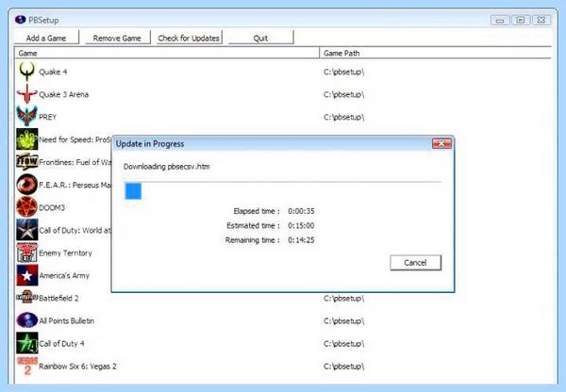Click the Frontlines FFOW icon

click(x=27, y=162)
